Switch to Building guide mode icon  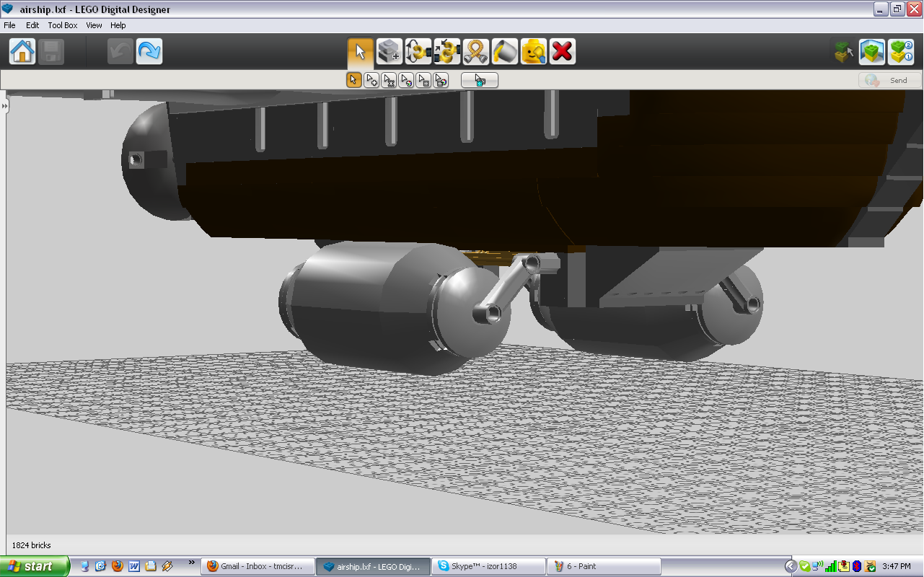tap(901, 52)
